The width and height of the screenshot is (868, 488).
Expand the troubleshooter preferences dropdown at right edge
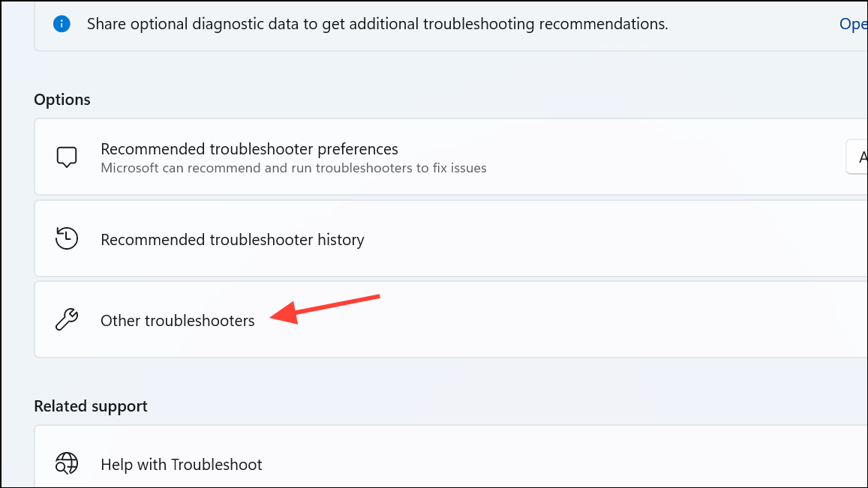point(857,157)
